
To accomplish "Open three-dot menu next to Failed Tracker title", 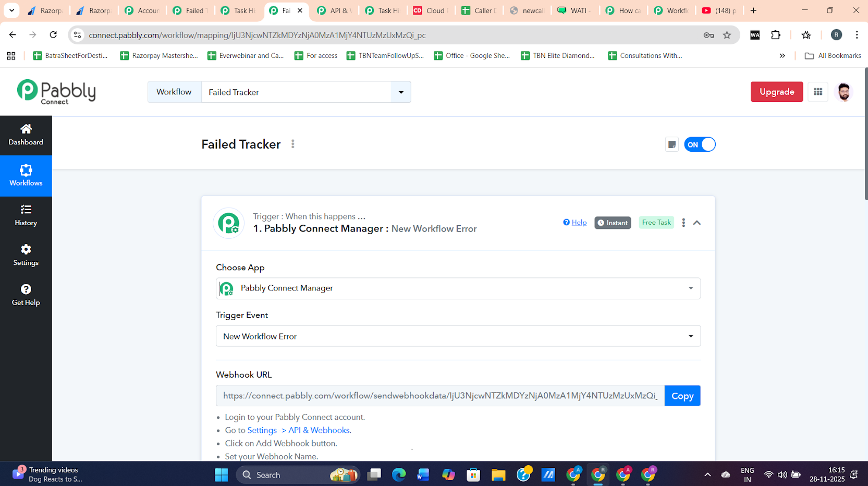I will click(293, 144).
